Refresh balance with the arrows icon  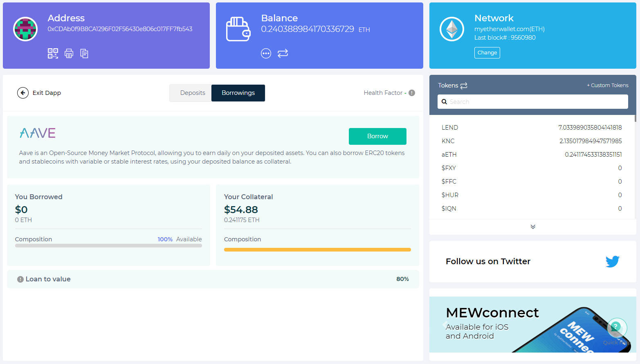[x=283, y=53]
